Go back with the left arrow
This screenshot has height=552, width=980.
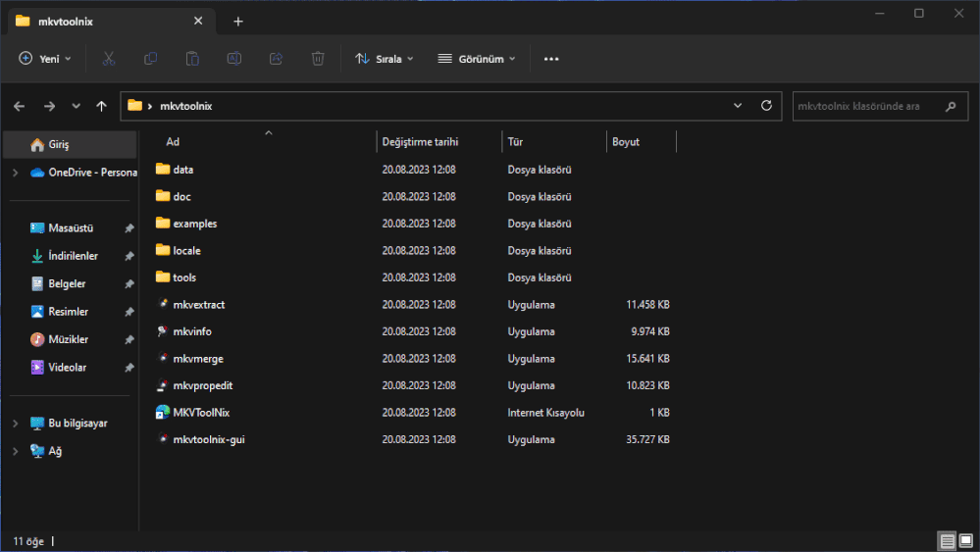pyautogui.click(x=20, y=106)
